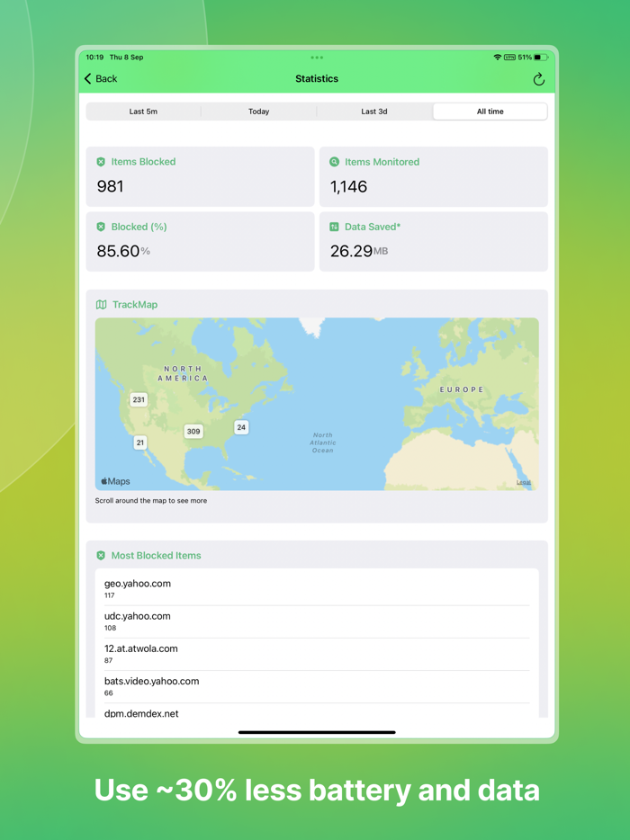The height and width of the screenshot is (840, 630).
Task: Tap the Wi-Fi status icon
Action: pos(497,58)
